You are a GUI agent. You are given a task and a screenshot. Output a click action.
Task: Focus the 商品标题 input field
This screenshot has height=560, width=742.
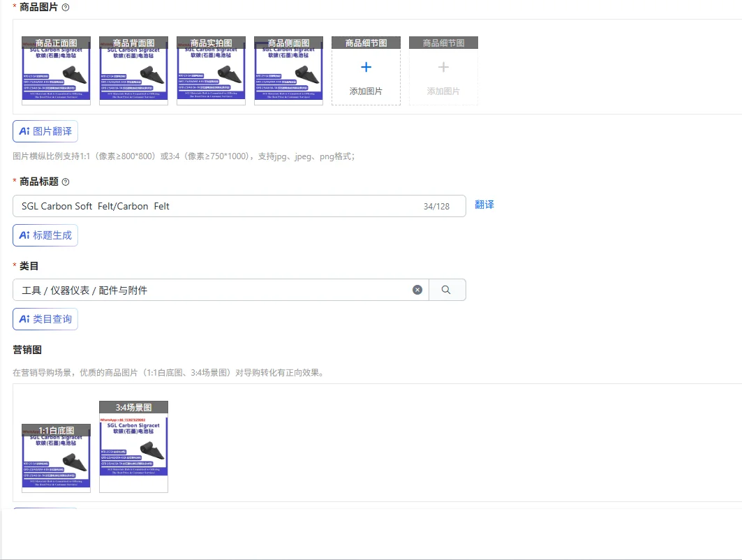point(239,206)
